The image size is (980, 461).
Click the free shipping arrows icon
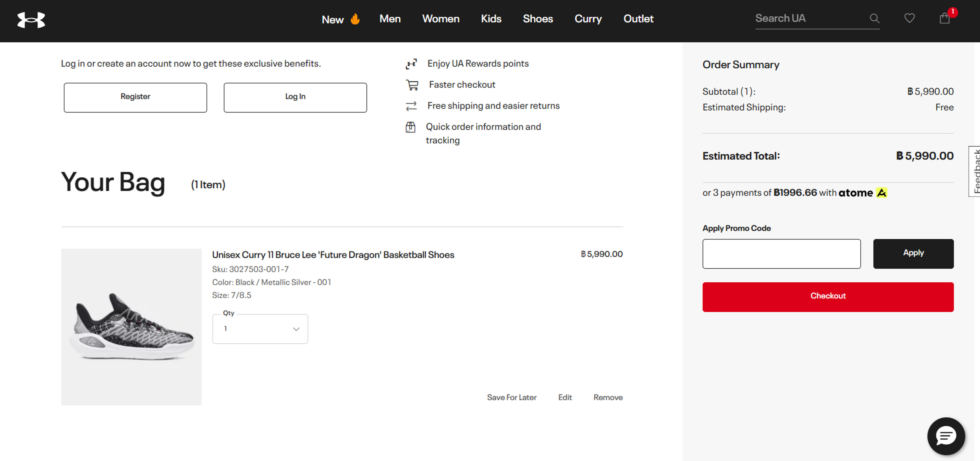(x=411, y=106)
